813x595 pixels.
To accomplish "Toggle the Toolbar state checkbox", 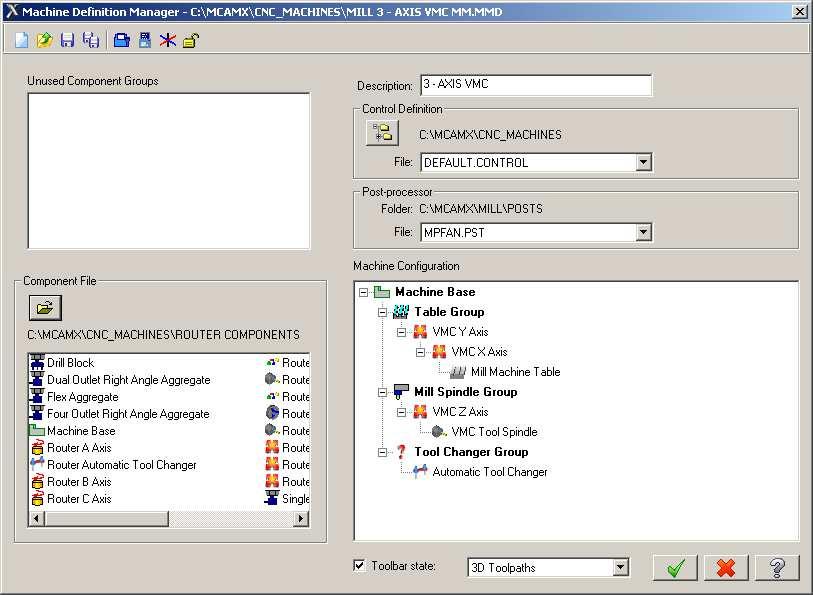I will tap(359, 565).
